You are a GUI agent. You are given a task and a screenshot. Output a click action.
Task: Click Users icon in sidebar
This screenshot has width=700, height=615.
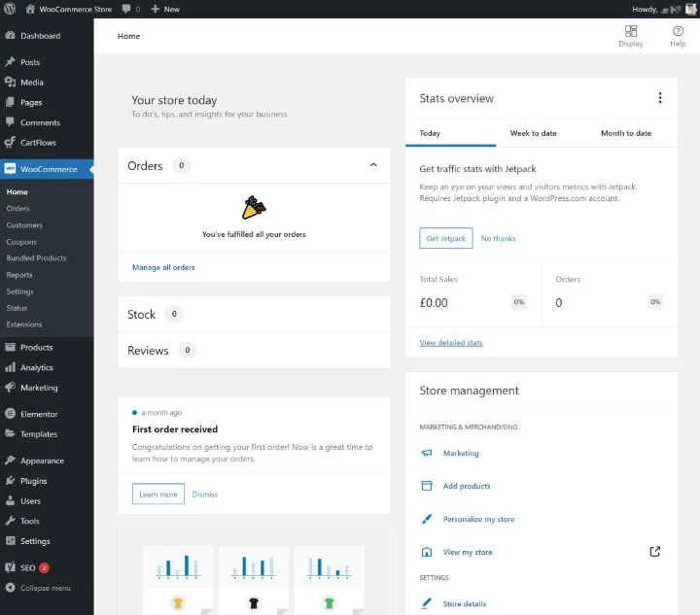pos(11,500)
